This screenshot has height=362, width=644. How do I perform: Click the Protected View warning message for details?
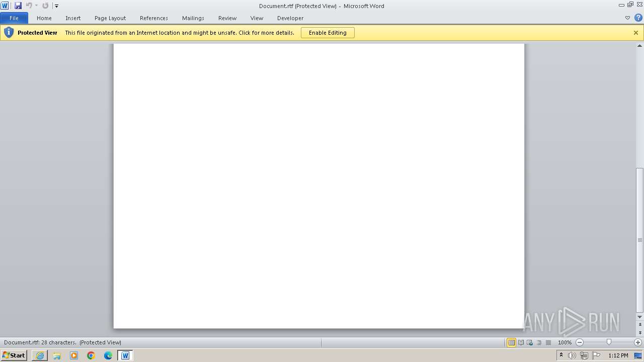(180, 33)
